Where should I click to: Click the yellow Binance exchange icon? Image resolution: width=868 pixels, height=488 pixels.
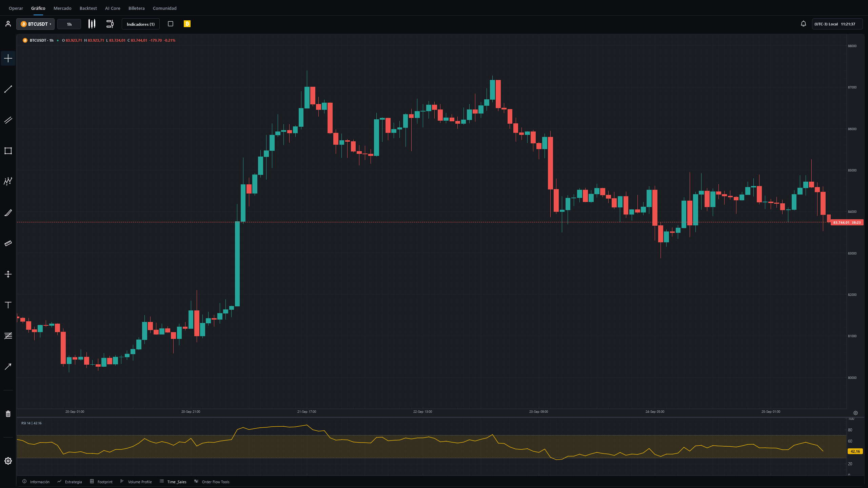187,24
